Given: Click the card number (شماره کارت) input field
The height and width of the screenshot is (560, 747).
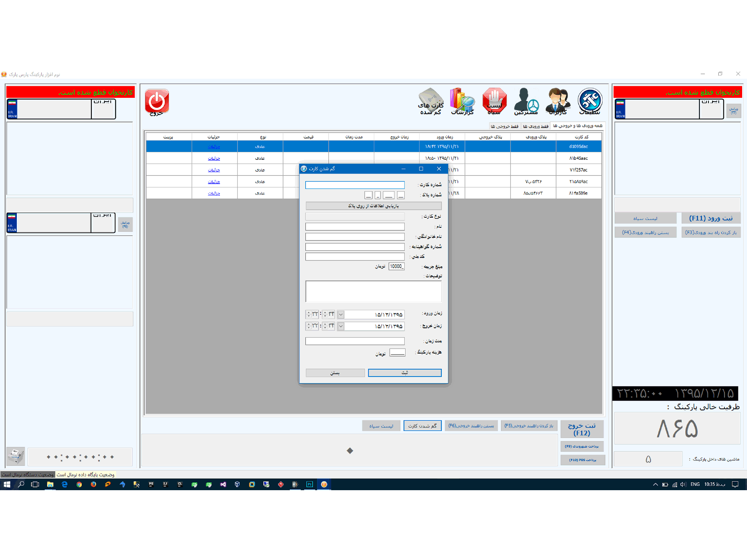Looking at the screenshot, I should [x=354, y=185].
